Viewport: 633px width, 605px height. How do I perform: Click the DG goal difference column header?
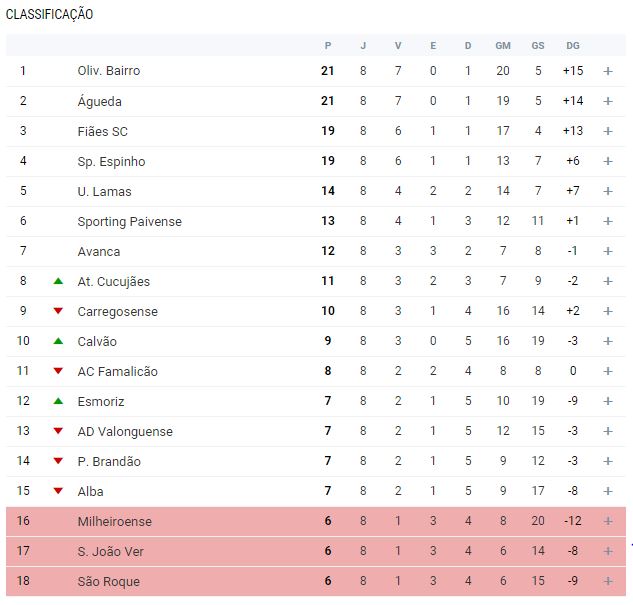tap(572, 45)
